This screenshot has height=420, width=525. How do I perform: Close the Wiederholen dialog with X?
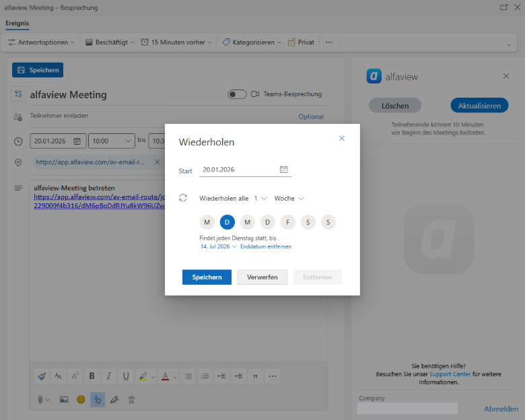pos(341,139)
